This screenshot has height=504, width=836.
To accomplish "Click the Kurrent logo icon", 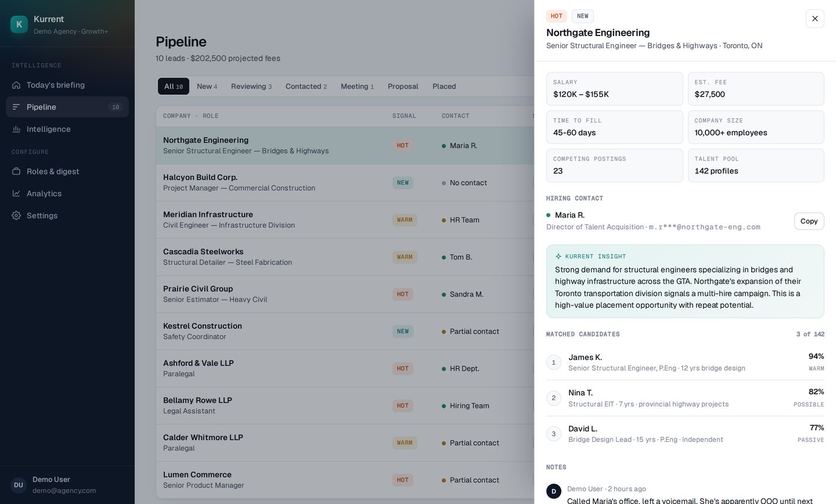I will tap(19, 24).
